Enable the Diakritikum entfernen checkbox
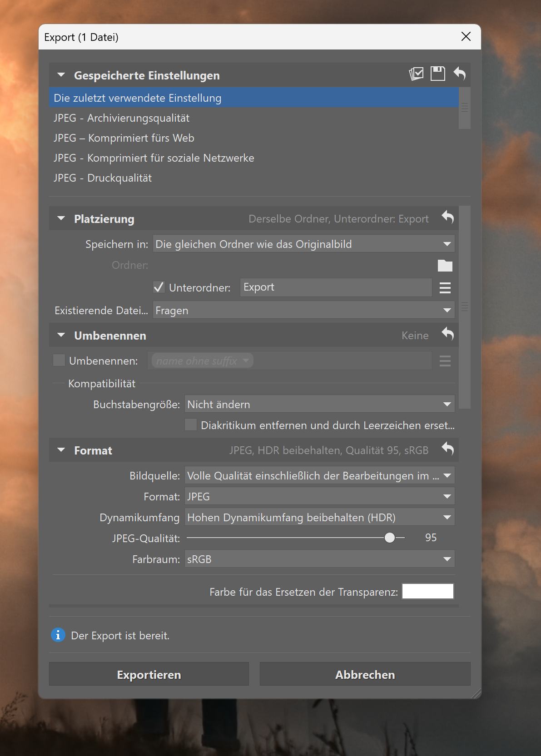 pyautogui.click(x=191, y=425)
